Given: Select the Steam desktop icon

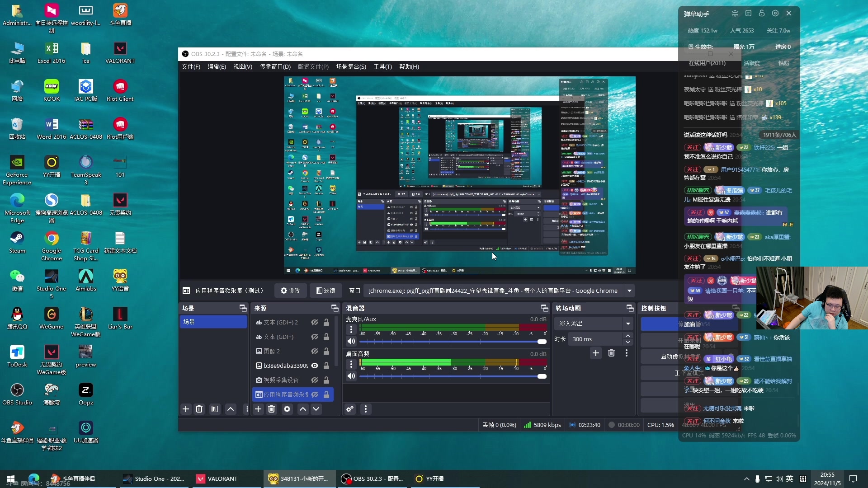Looking at the screenshot, I should [x=17, y=243].
